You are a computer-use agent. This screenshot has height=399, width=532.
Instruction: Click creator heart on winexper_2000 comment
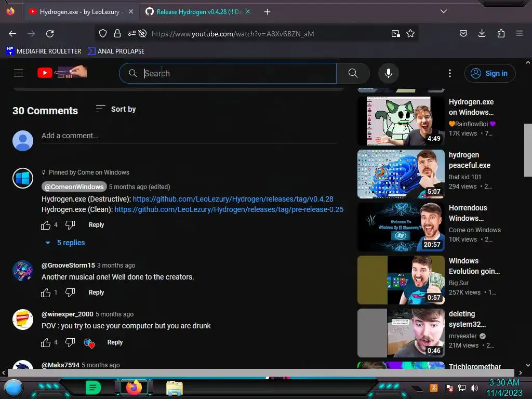point(89,343)
